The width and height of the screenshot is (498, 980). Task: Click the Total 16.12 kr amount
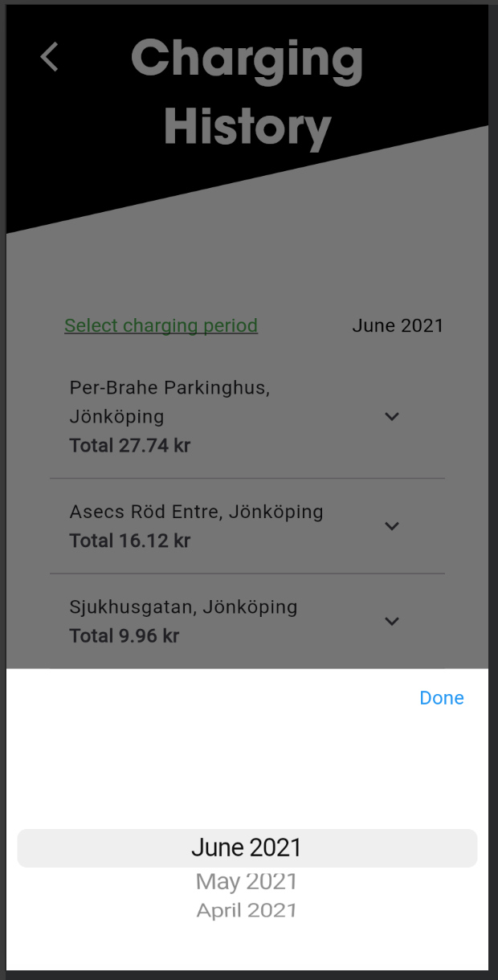(x=130, y=541)
